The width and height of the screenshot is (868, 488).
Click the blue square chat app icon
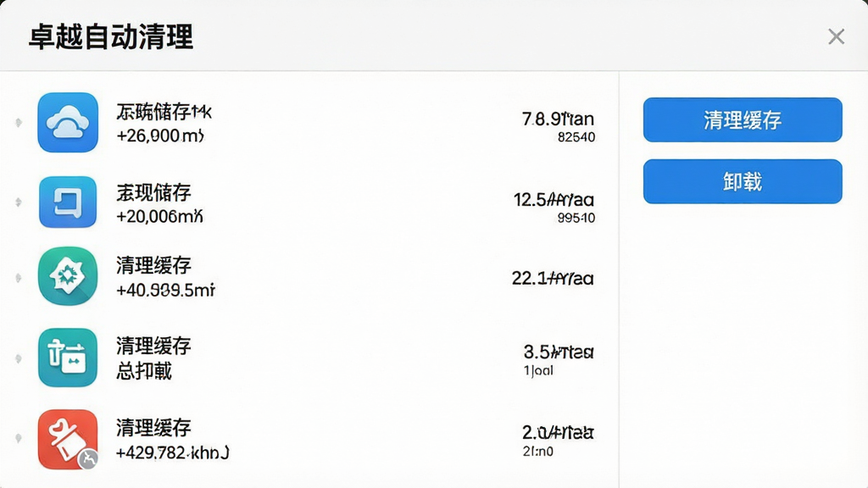[x=68, y=202]
